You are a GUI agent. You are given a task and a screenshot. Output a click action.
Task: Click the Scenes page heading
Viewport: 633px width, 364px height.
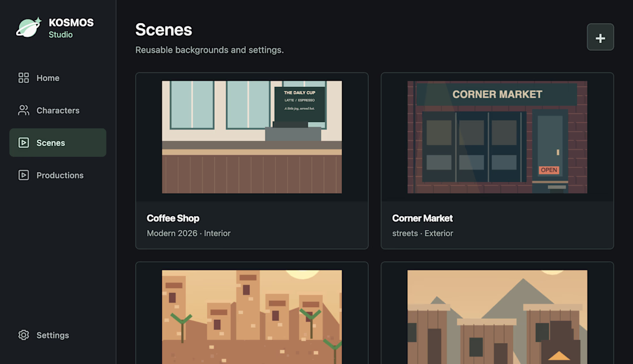coord(163,29)
